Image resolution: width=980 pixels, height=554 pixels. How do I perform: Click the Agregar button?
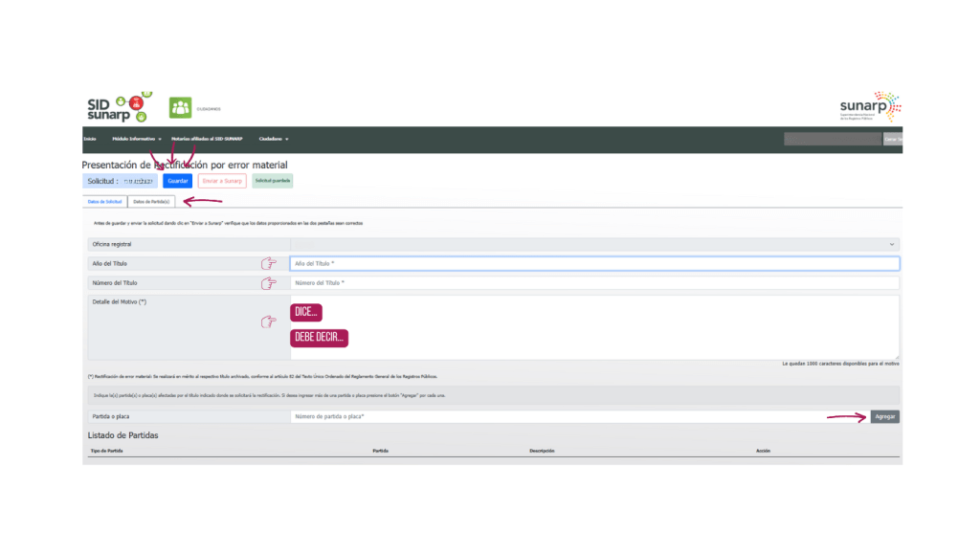point(885,416)
